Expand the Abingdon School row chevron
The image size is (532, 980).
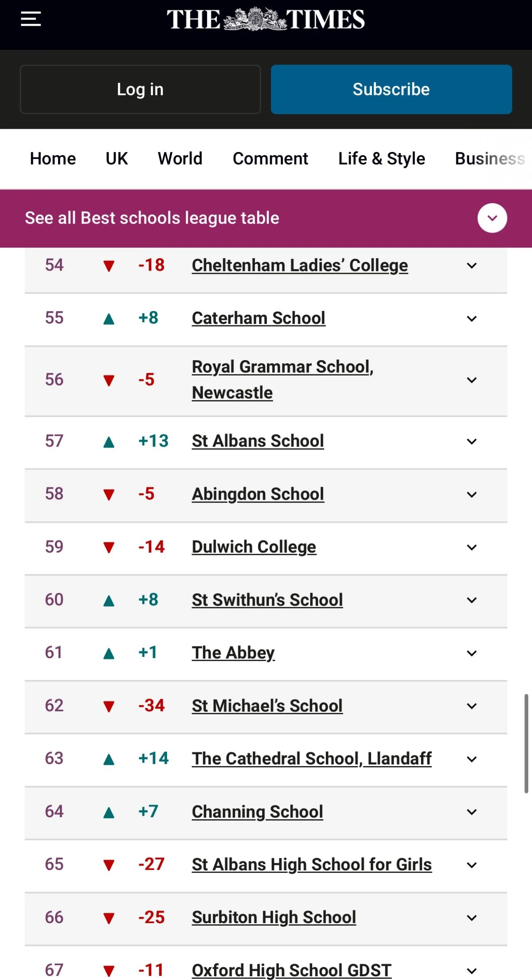472,494
